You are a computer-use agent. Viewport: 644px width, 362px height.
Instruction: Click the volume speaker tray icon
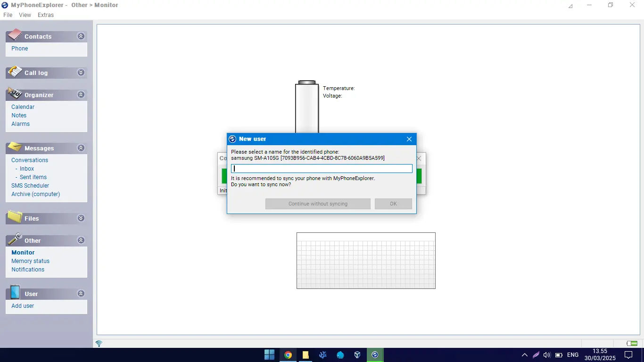547,355
